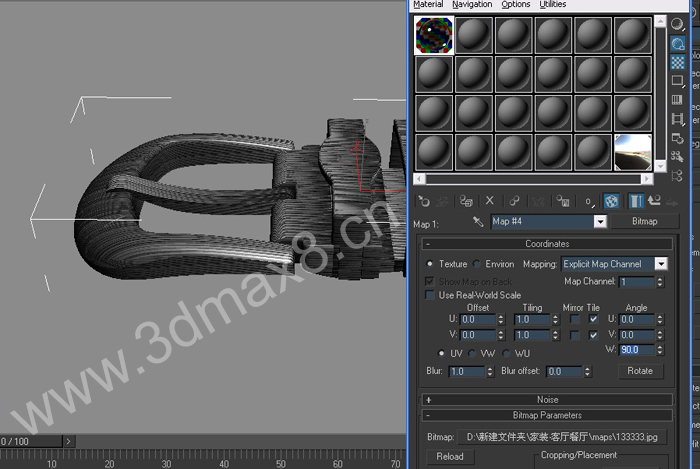Viewport: 700px width, 469px height.
Task: Collapse the Bitmap Parameters rollout
Action: click(x=547, y=415)
